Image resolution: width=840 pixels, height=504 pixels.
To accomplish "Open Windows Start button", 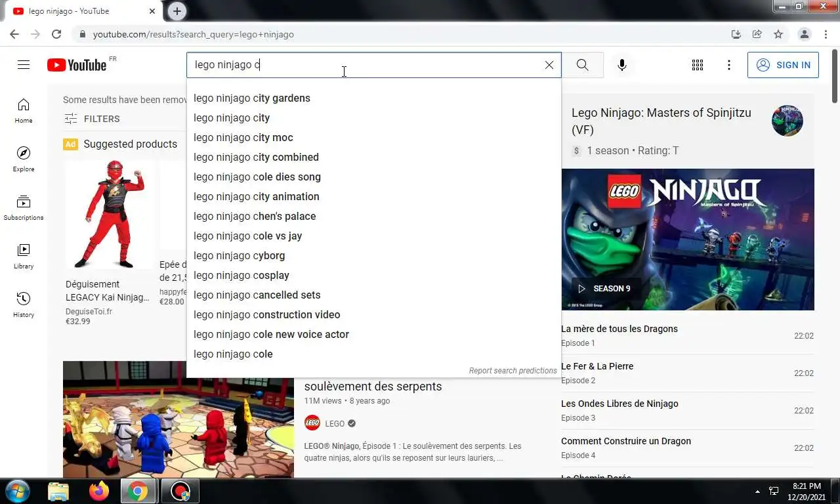I will [17, 491].
